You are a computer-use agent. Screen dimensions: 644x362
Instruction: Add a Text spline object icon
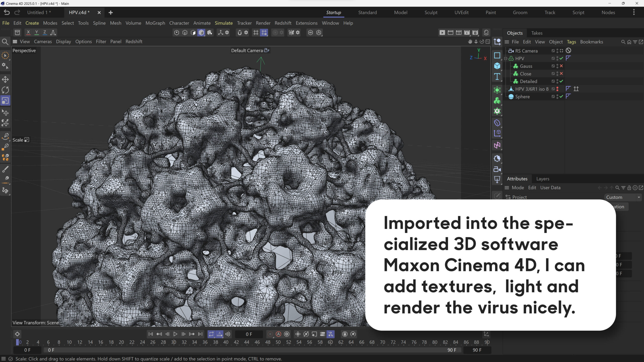click(x=497, y=76)
